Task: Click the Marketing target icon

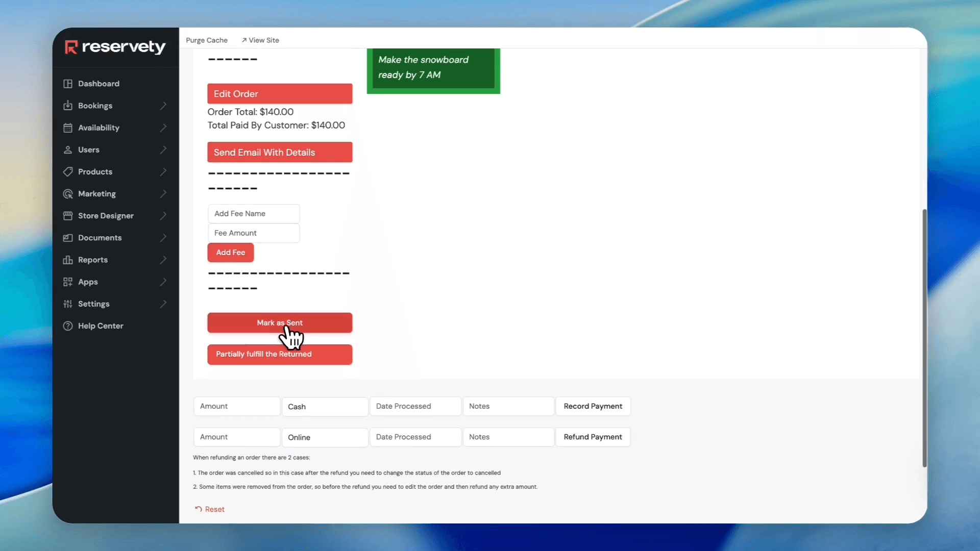Action: point(67,194)
